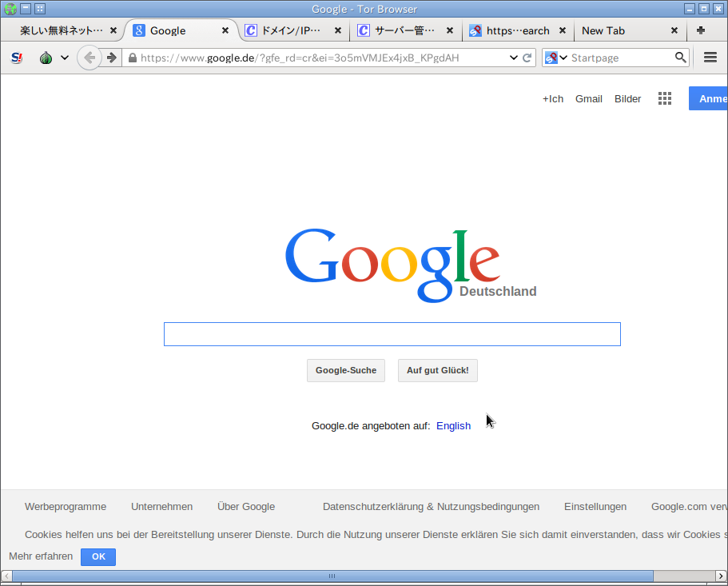Maximize the Tor Browser window

click(704, 8)
